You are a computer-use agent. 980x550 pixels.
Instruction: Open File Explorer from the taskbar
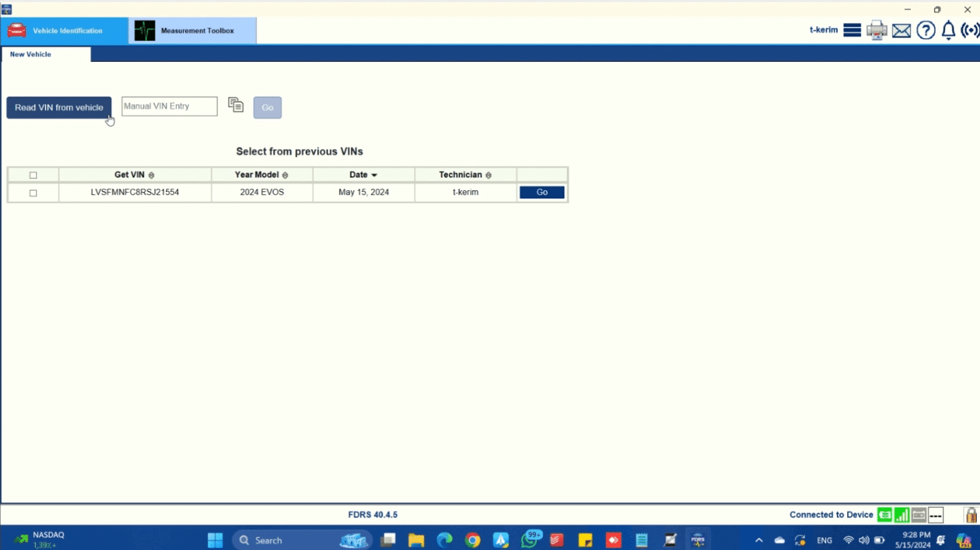pyautogui.click(x=416, y=540)
